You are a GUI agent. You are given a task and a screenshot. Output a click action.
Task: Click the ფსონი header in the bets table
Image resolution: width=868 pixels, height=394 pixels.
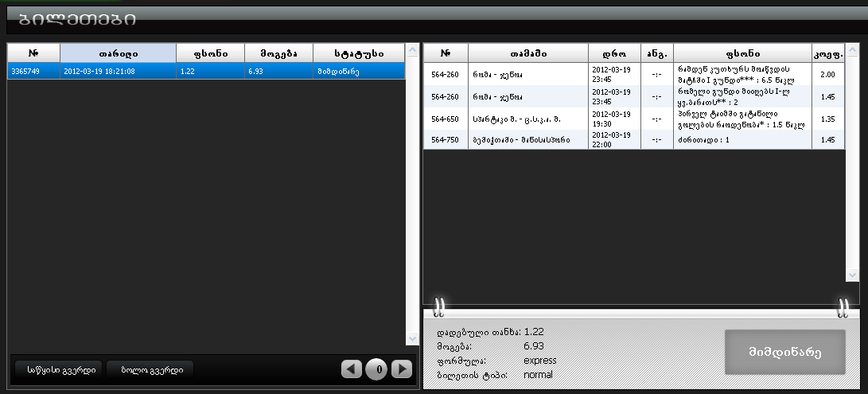pyautogui.click(x=742, y=53)
